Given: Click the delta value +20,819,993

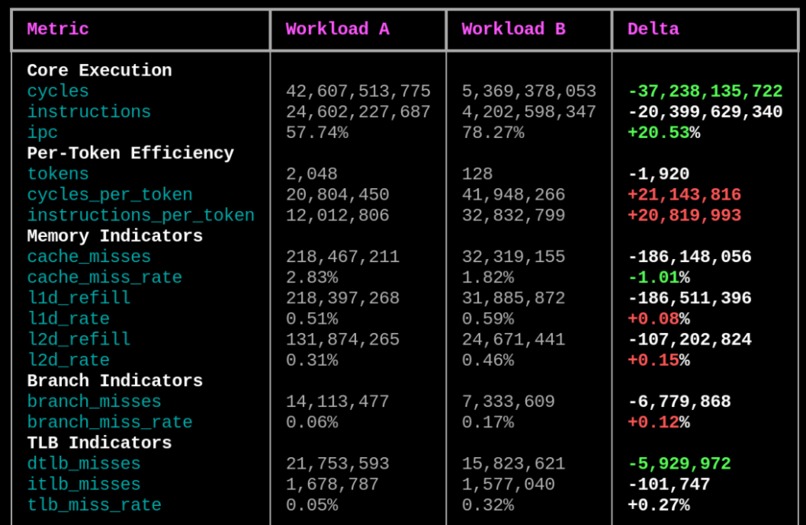Looking at the screenshot, I should (x=684, y=215).
